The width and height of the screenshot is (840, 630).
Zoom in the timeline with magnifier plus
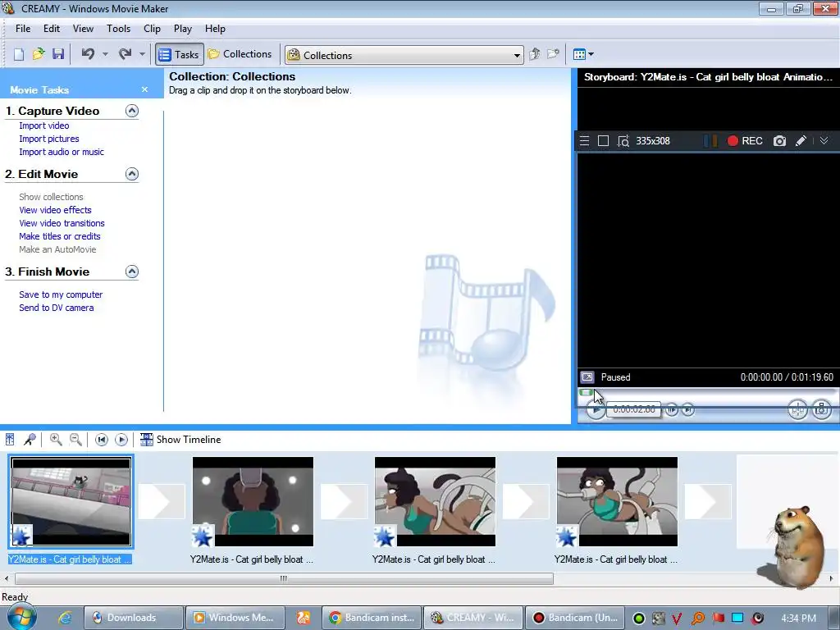coord(56,440)
